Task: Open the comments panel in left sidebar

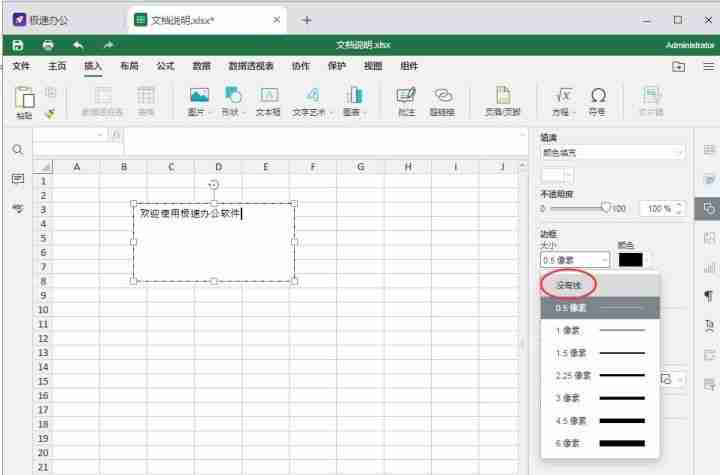Action: point(17,179)
